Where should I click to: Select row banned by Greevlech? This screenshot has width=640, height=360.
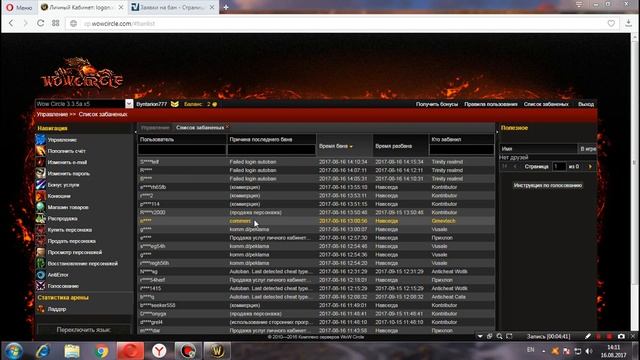pos(316,221)
